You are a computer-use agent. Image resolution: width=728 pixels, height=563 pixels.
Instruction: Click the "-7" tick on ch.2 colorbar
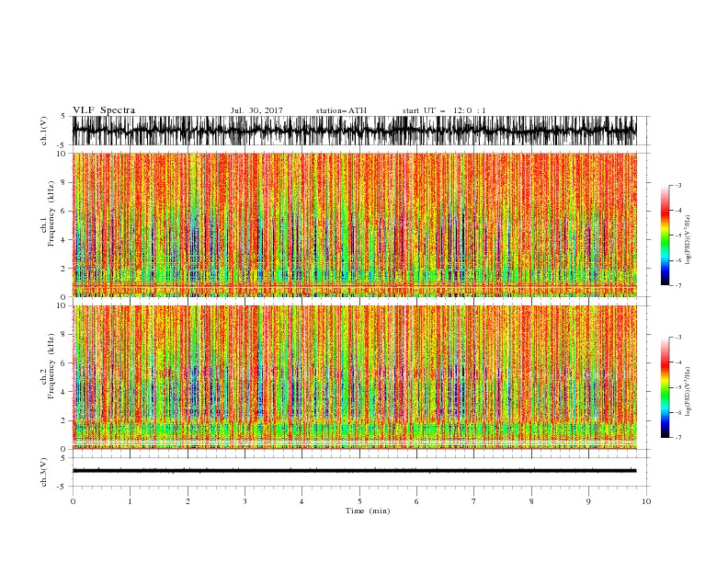678,438
